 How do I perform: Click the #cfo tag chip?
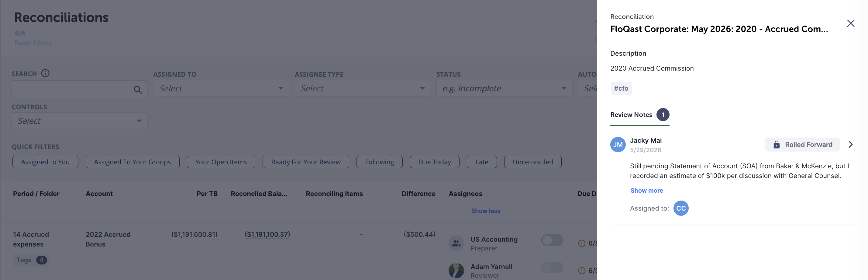tap(621, 88)
